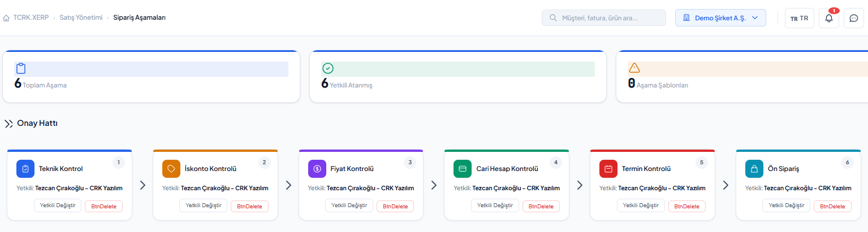Click the Yetkili name on Ön Sipariş card
Image resolution: width=868 pixels, height=232 pixels.
pyautogui.click(x=808, y=188)
